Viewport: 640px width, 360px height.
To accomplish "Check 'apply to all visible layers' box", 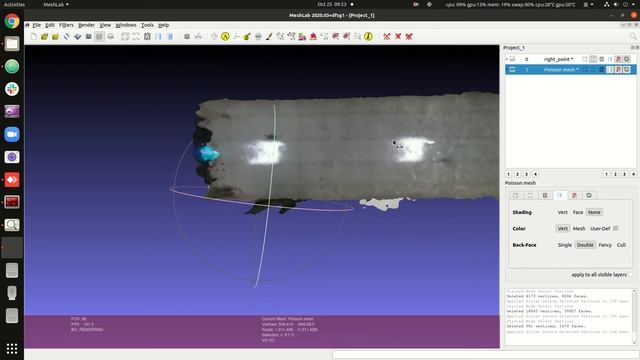I will coord(630,275).
